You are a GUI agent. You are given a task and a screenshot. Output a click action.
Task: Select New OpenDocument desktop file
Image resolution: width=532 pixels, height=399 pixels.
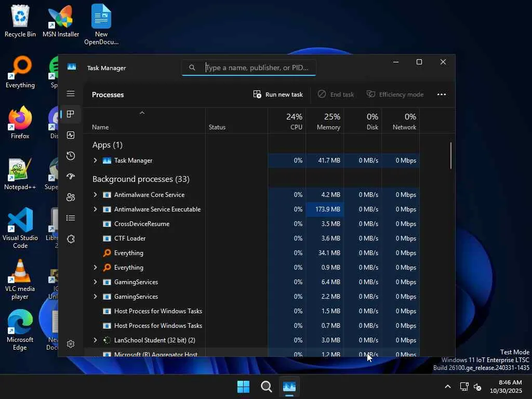101,24
